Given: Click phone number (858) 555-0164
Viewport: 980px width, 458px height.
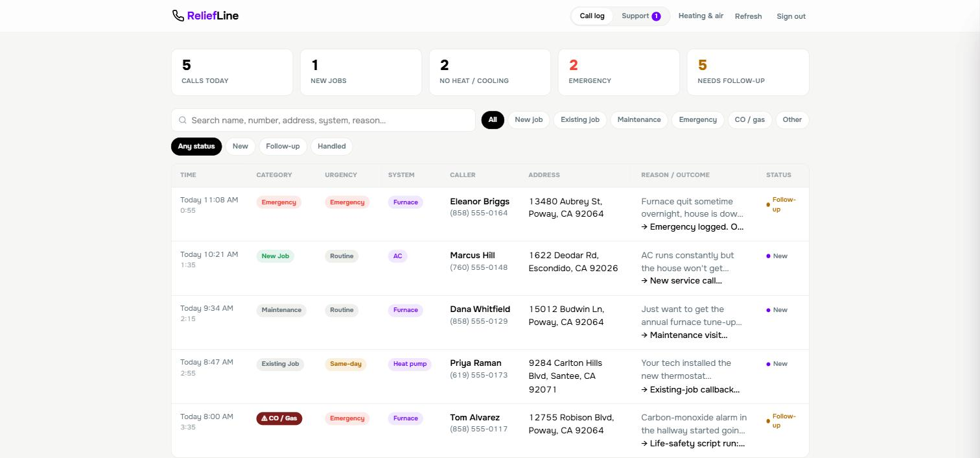Looking at the screenshot, I should click(x=479, y=213).
